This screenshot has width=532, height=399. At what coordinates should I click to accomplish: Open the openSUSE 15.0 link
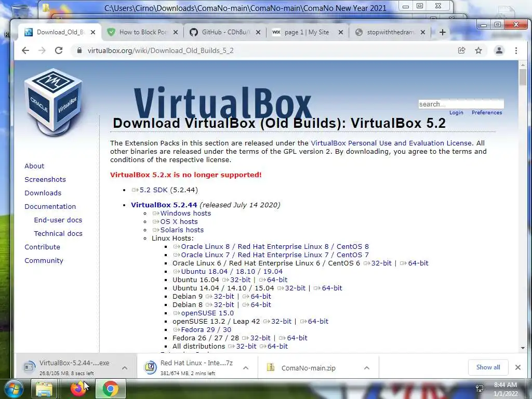click(x=204, y=313)
